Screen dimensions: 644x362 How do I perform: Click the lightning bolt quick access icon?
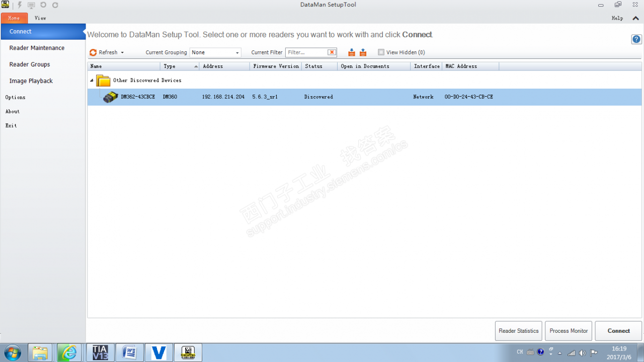[x=20, y=5]
